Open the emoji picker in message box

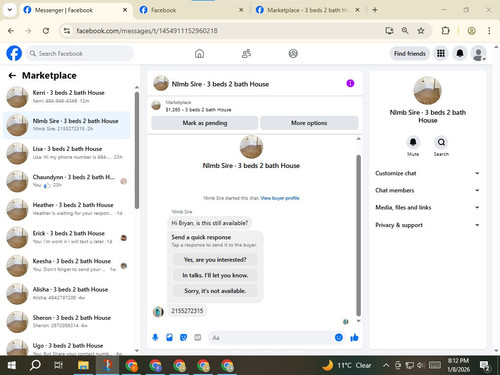[x=339, y=338]
